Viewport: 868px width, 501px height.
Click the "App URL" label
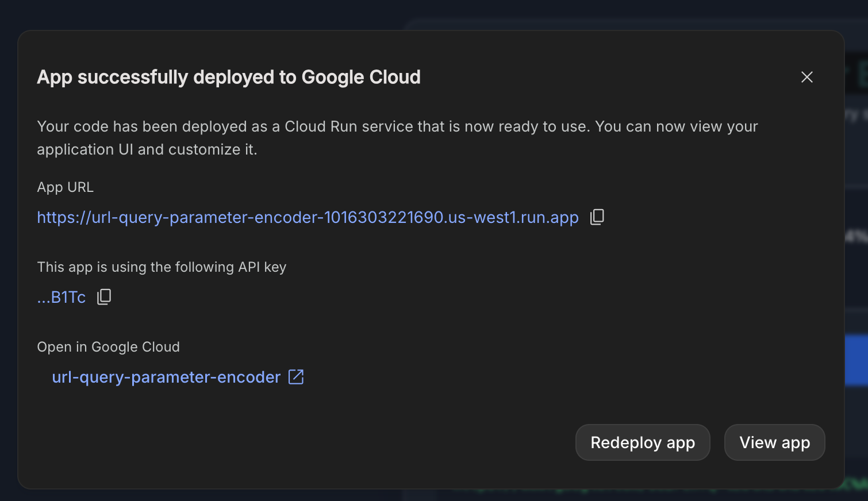[x=66, y=187]
